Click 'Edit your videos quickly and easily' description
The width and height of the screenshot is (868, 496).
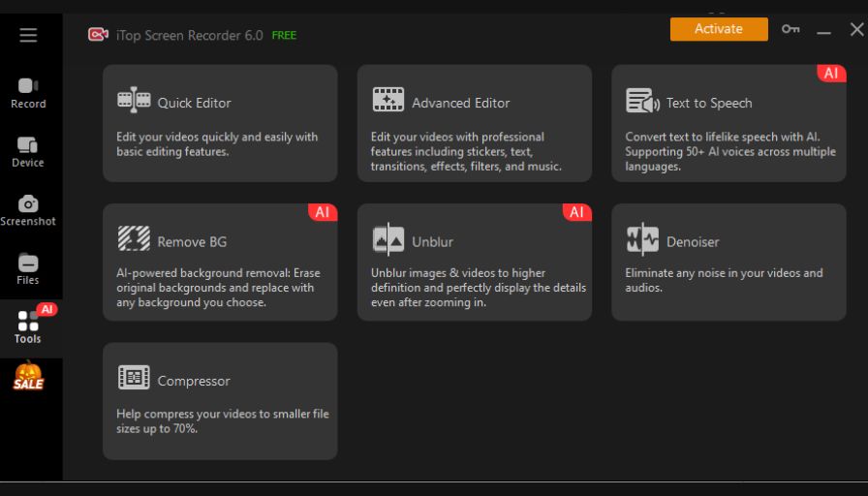click(217, 144)
